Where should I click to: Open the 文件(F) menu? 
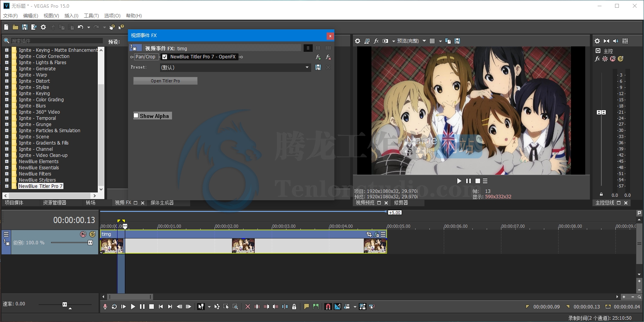coord(10,16)
